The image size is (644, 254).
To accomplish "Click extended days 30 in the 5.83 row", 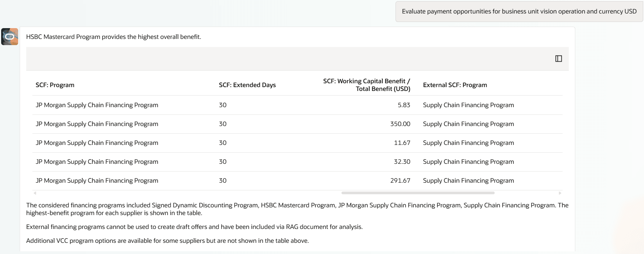I will coord(223,105).
